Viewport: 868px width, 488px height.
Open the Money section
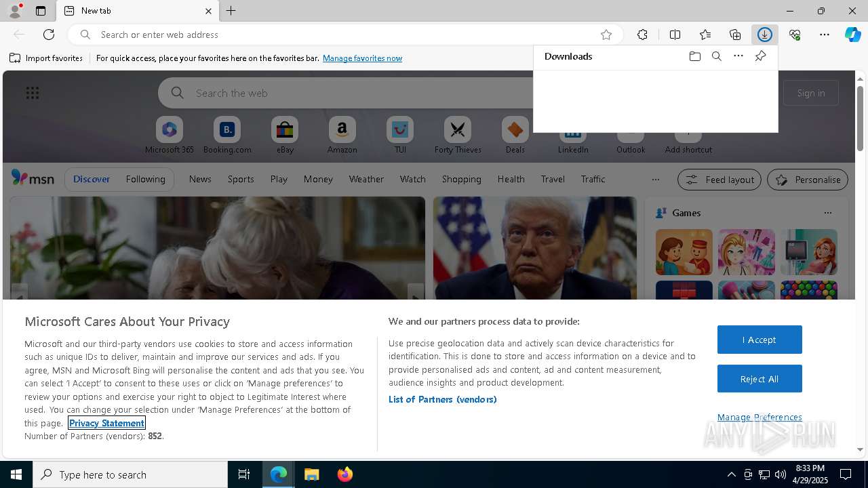pyautogui.click(x=318, y=179)
